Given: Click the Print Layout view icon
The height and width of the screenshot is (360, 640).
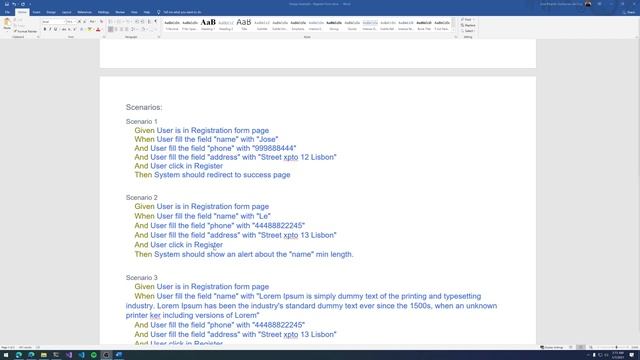Looking at the screenshot, I should [x=580, y=347].
